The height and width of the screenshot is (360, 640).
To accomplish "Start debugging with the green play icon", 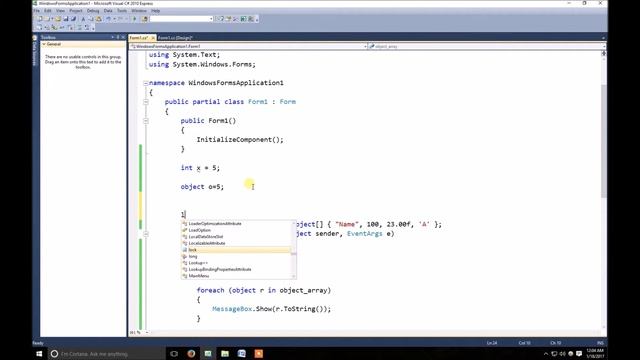I will 135,19.
